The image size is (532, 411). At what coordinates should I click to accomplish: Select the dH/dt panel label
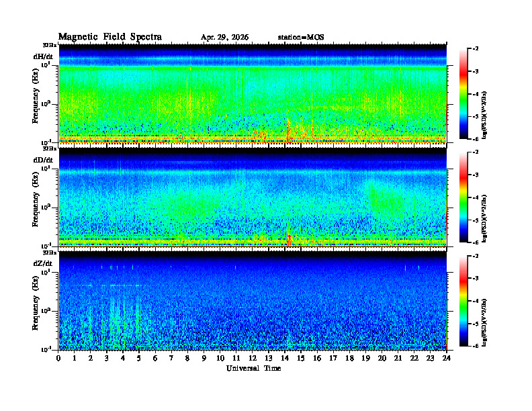[43, 56]
